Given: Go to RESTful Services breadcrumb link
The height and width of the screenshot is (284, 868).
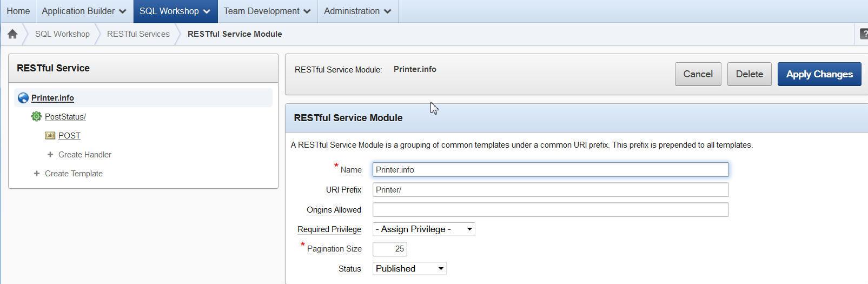Looking at the screenshot, I should coord(138,34).
